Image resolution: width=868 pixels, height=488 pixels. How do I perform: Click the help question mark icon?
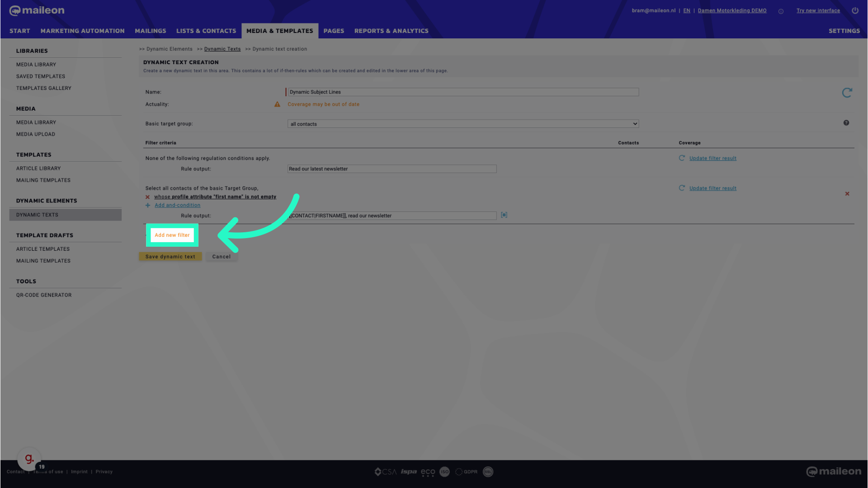point(846,123)
